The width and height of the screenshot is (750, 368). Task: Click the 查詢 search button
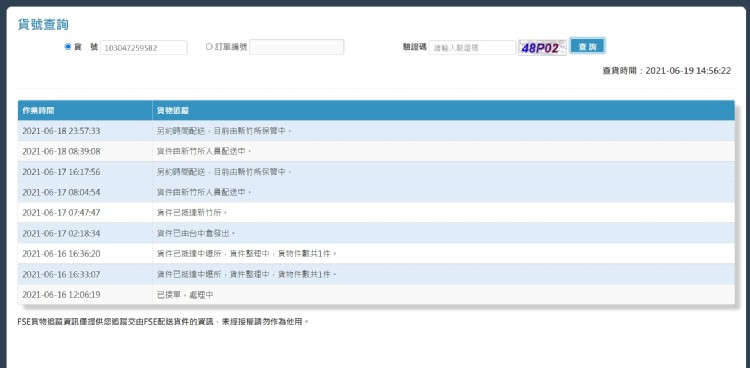pyautogui.click(x=587, y=46)
